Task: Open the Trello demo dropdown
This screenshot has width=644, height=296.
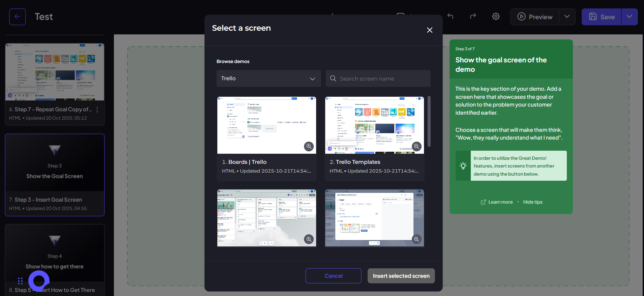Action: pyautogui.click(x=269, y=79)
